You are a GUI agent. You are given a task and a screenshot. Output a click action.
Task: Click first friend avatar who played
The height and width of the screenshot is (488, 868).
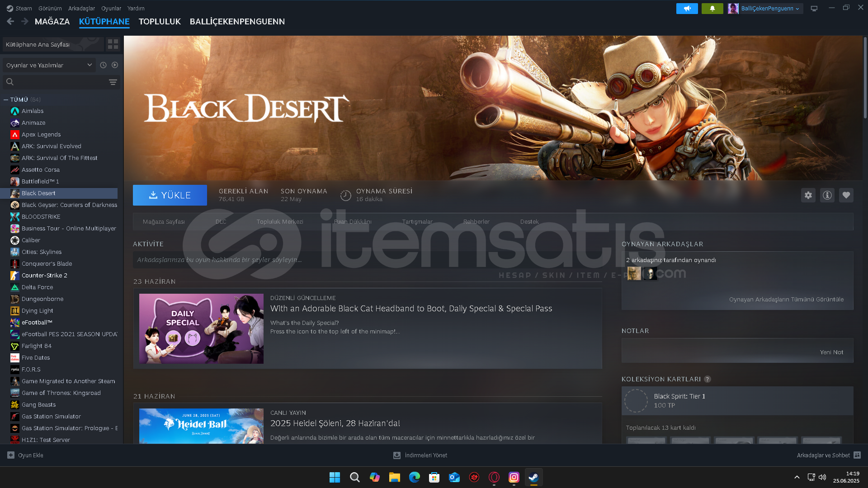click(x=634, y=273)
